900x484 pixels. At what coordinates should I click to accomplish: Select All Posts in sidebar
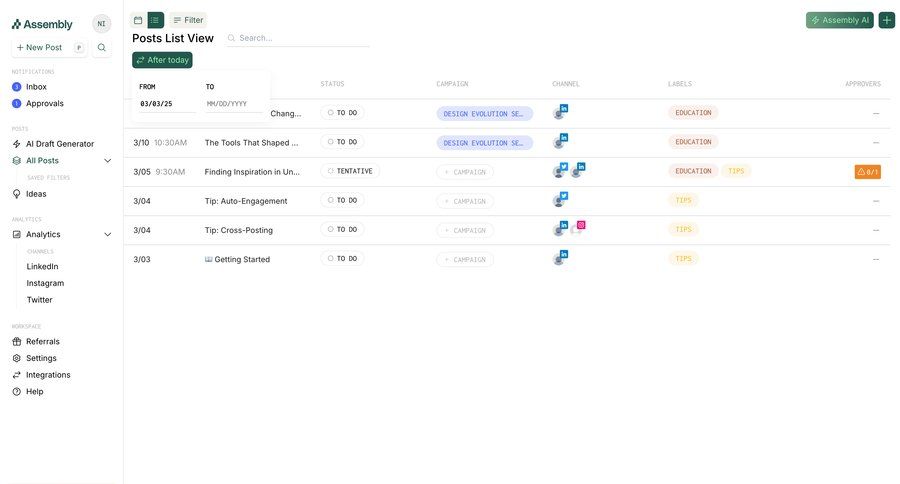(x=42, y=161)
